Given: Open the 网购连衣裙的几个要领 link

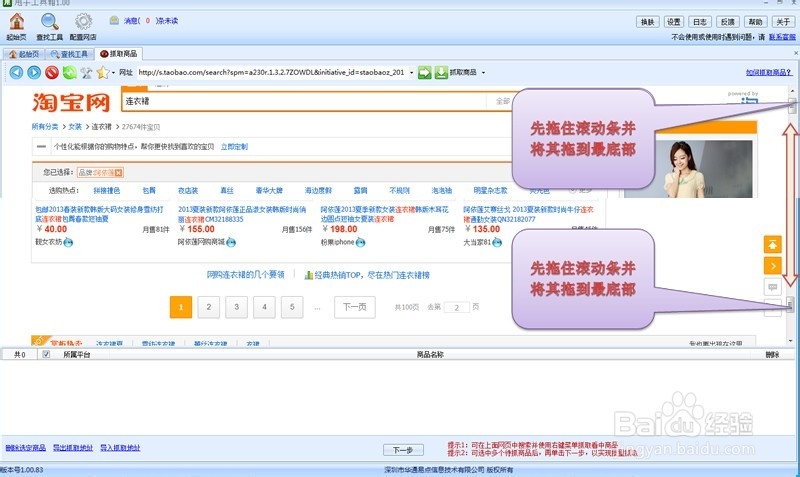Looking at the screenshot, I should pyautogui.click(x=245, y=275).
